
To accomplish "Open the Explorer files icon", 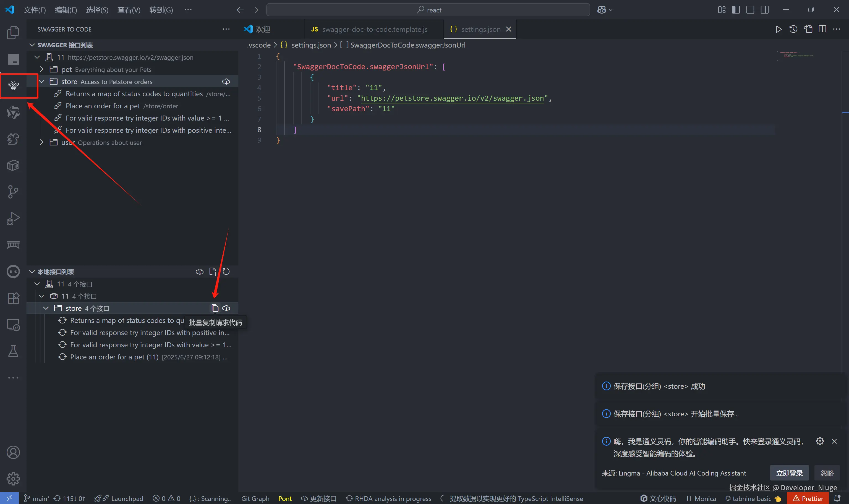I will (x=13, y=33).
